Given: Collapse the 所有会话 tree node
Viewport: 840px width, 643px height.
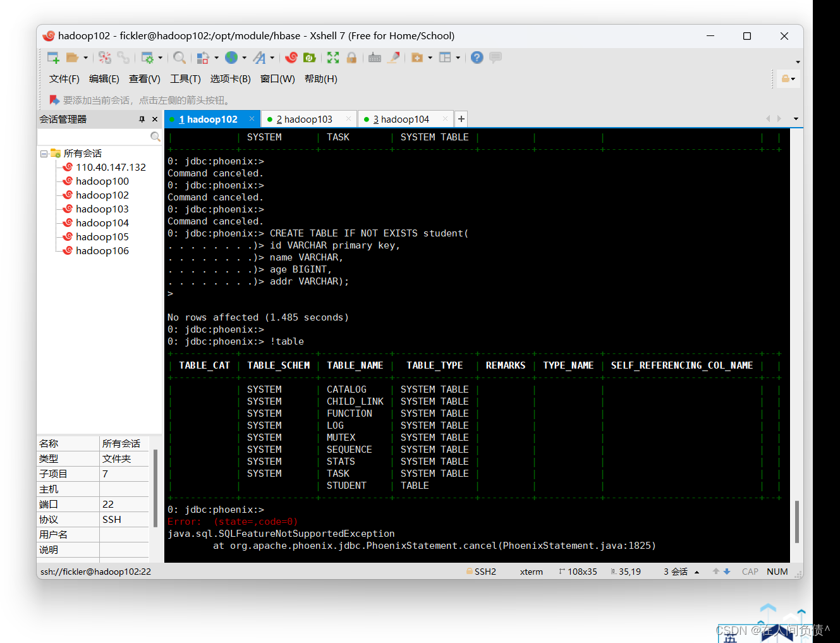Looking at the screenshot, I should [44, 153].
